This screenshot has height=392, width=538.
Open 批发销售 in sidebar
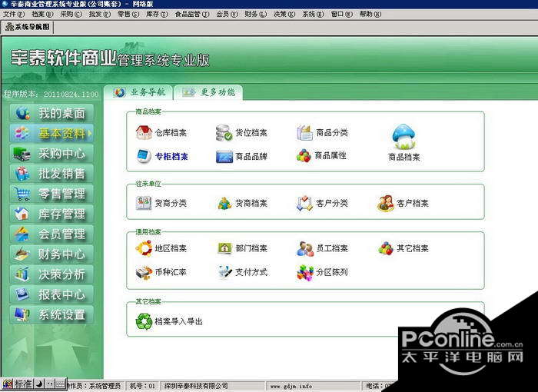[x=51, y=174]
